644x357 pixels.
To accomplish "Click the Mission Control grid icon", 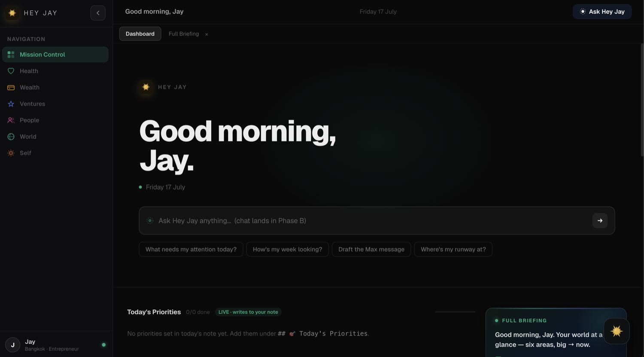I will coord(11,55).
